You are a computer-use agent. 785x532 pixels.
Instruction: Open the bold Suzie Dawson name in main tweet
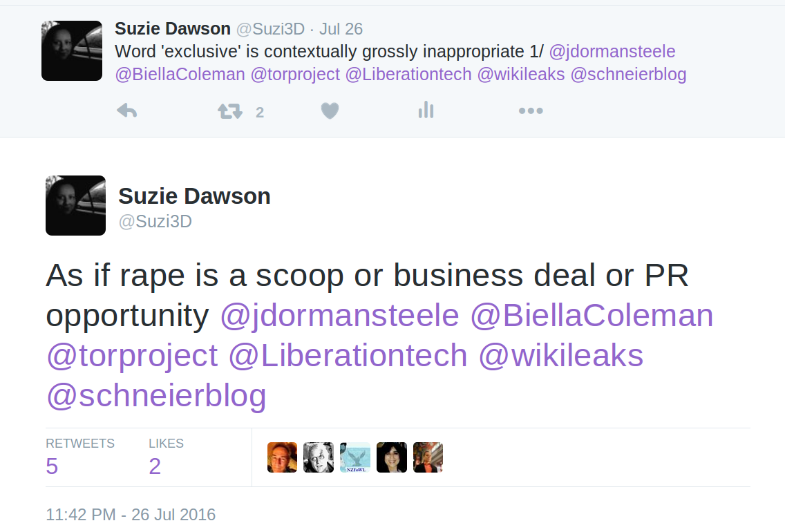[194, 196]
